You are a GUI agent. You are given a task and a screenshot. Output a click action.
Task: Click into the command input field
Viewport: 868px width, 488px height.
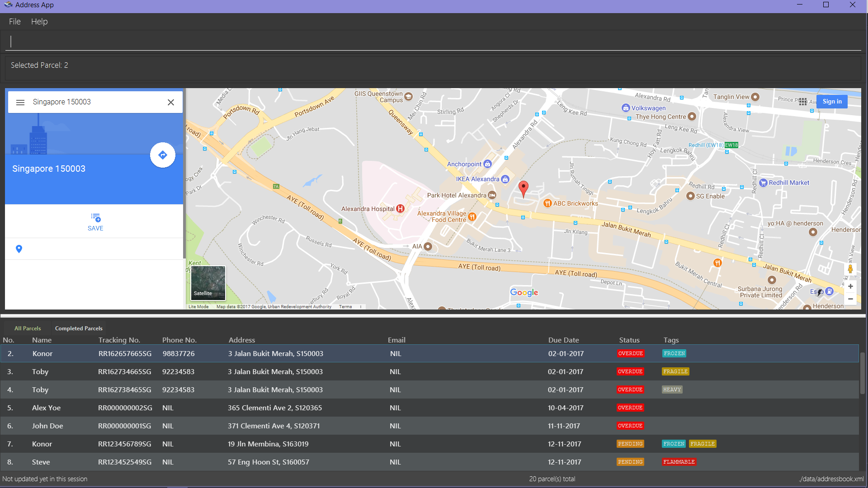coord(434,42)
